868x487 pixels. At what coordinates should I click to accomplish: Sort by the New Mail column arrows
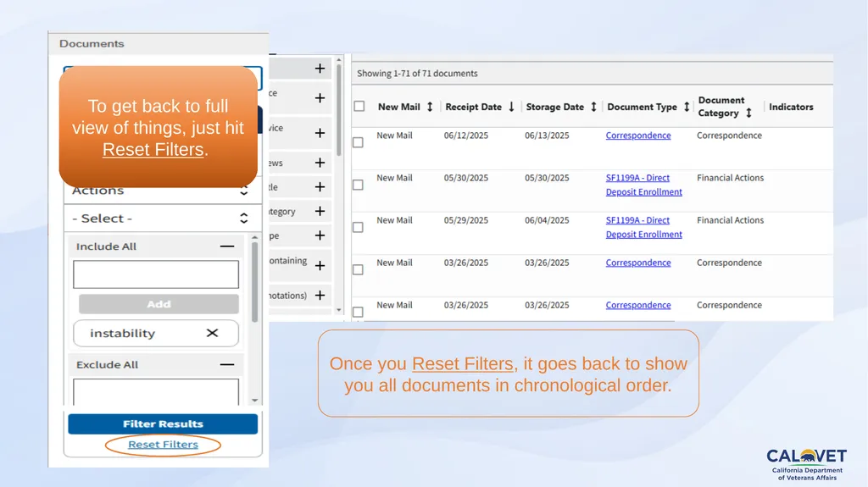[430, 107]
